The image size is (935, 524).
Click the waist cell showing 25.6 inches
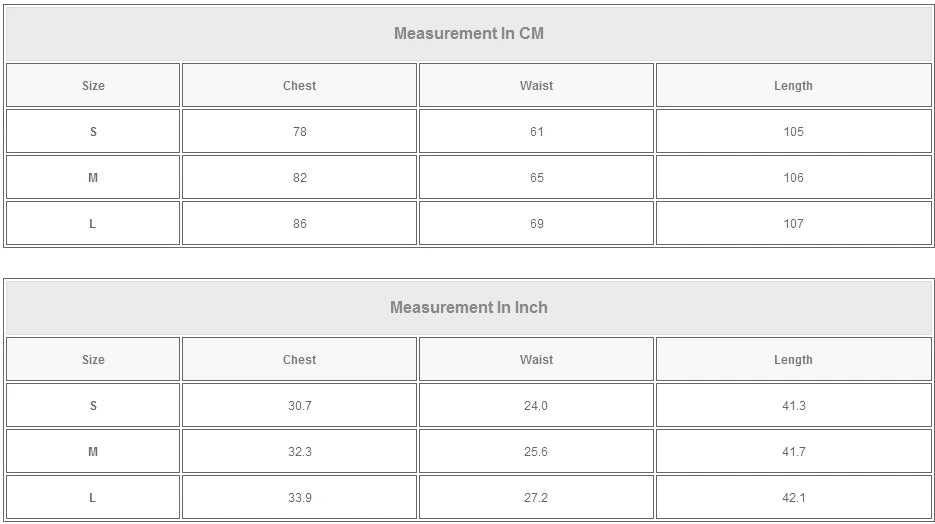[536, 452]
